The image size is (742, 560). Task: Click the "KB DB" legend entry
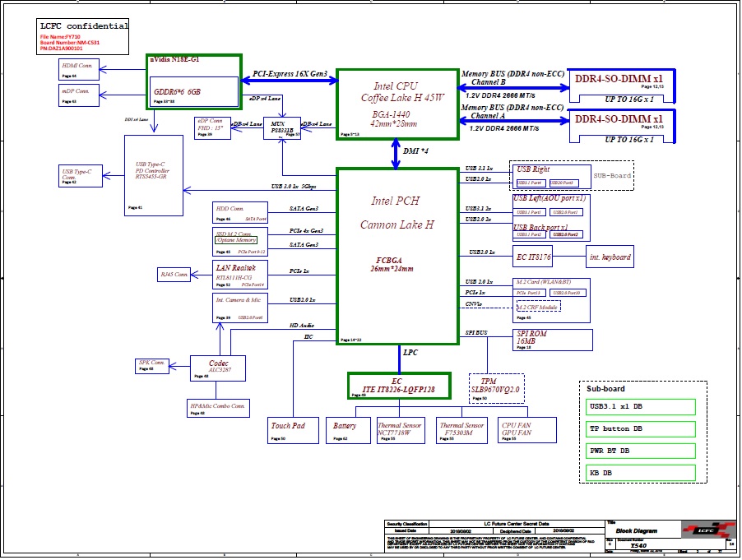pos(640,473)
